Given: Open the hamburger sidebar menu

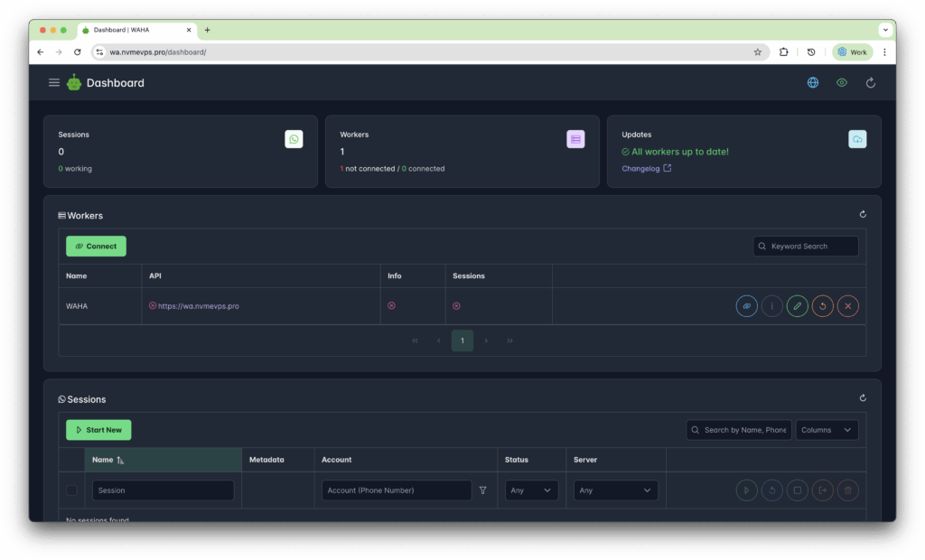Looking at the screenshot, I should click(54, 83).
